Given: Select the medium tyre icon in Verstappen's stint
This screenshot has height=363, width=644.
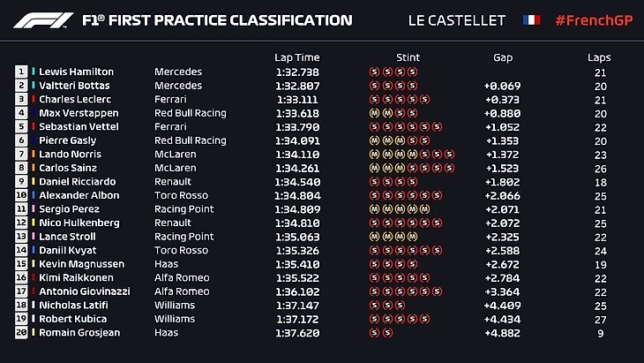Looking at the screenshot, I should (374, 113).
